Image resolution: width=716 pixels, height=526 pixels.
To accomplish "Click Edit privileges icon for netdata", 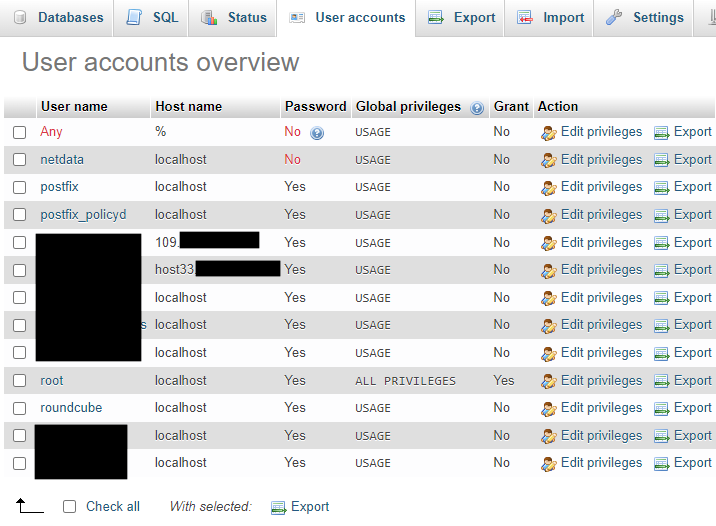I will pyautogui.click(x=548, y=160).
